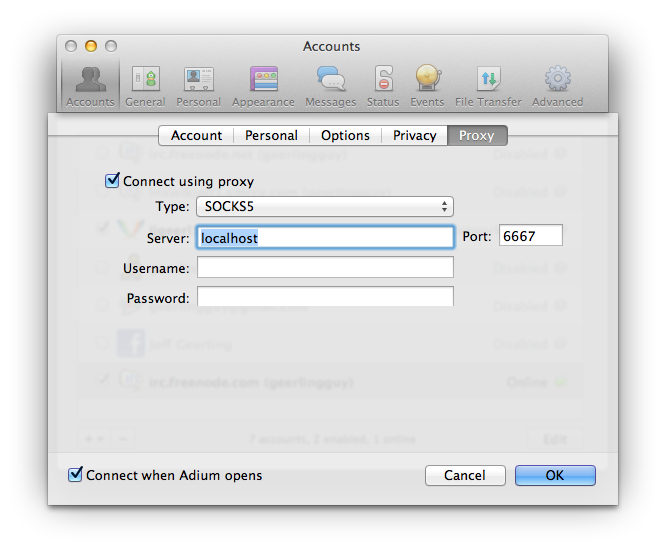Viewport: 665px width, 549px height.
Task: Select the Proxy tab
Action: (x=477, y=135)
